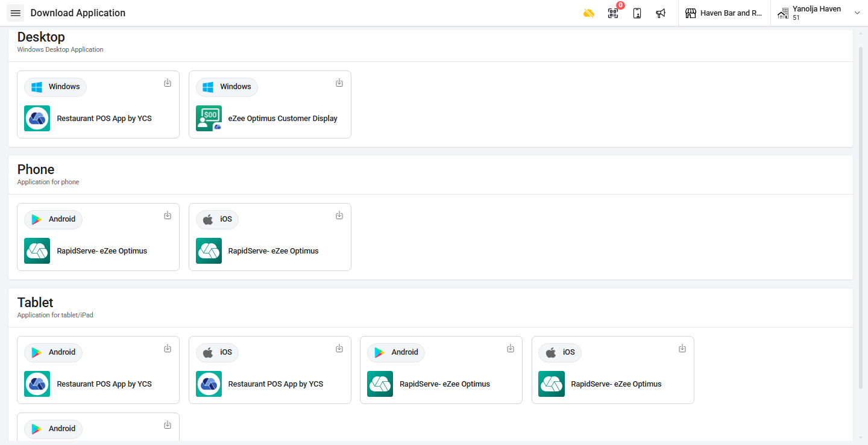868x445 pixels.
Task: Click Android badge in the Phone section
Action: 53,219
